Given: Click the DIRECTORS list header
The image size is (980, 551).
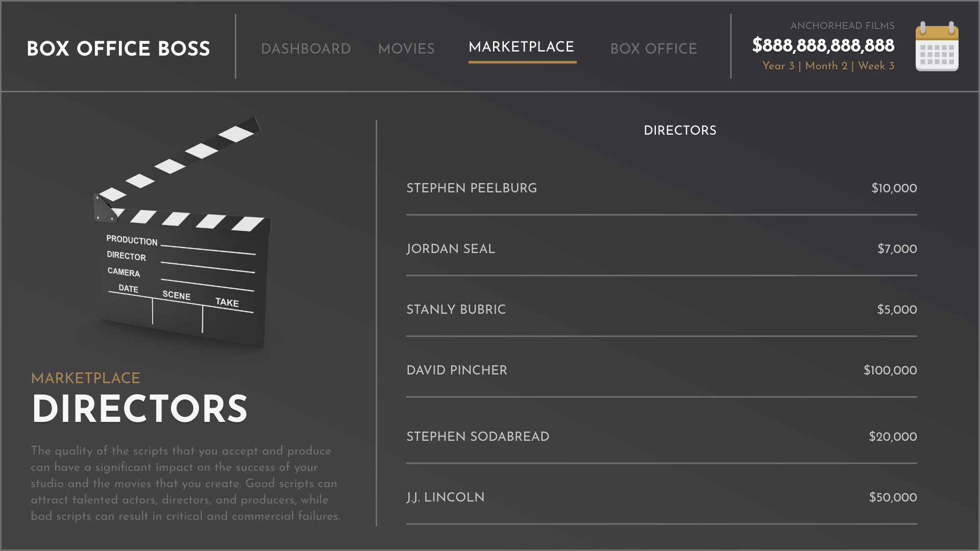Looking at the screenshot, I should pyautogui.click(x=680, y=130).
